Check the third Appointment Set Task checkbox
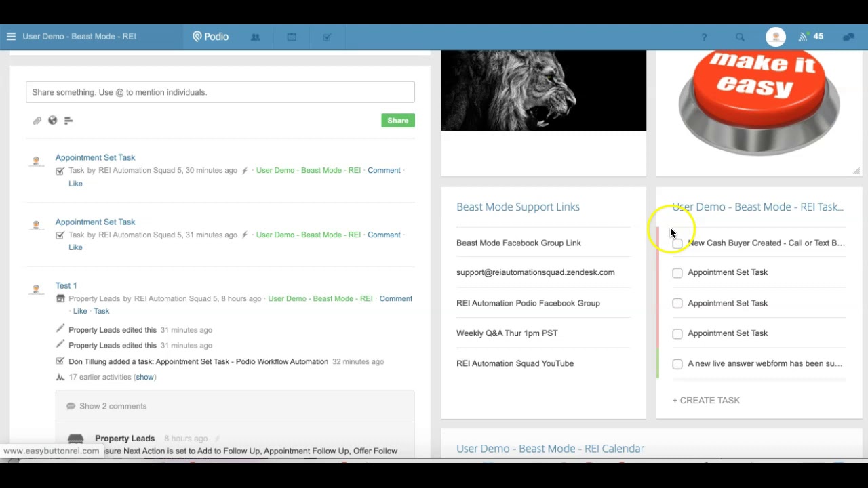 677,333
